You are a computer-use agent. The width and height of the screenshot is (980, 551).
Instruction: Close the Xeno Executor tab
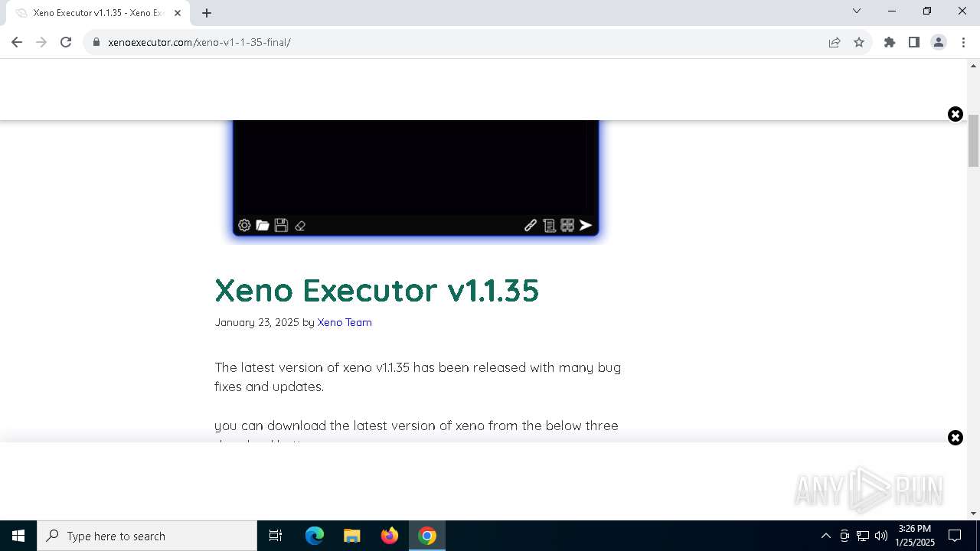coord(178,13)
